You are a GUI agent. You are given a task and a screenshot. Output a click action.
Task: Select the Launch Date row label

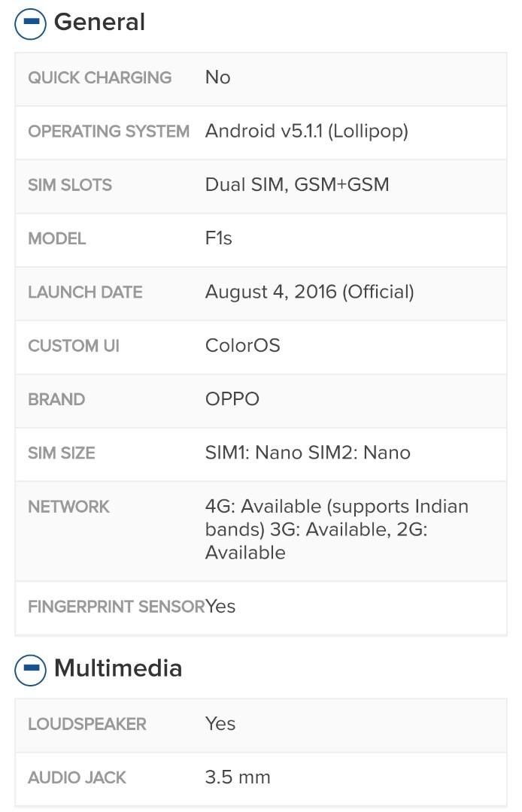point(85,292)
